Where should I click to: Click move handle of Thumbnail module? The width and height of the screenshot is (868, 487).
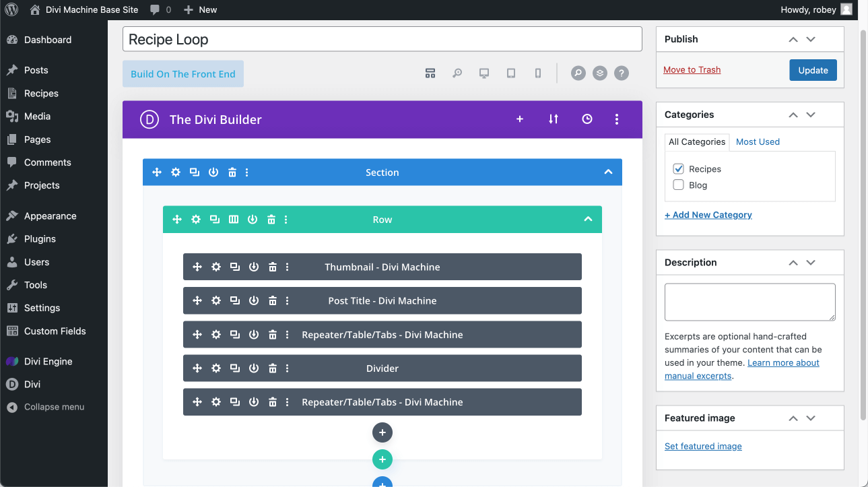[197, 267]
